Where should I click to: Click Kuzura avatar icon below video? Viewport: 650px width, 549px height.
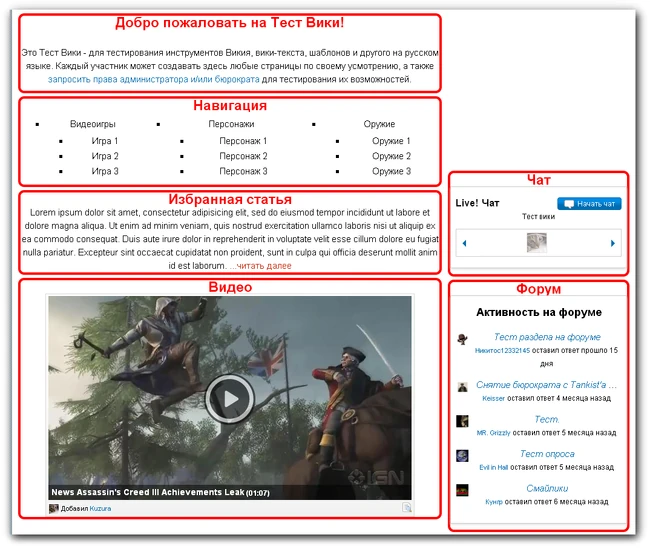(x=53, y=508)
